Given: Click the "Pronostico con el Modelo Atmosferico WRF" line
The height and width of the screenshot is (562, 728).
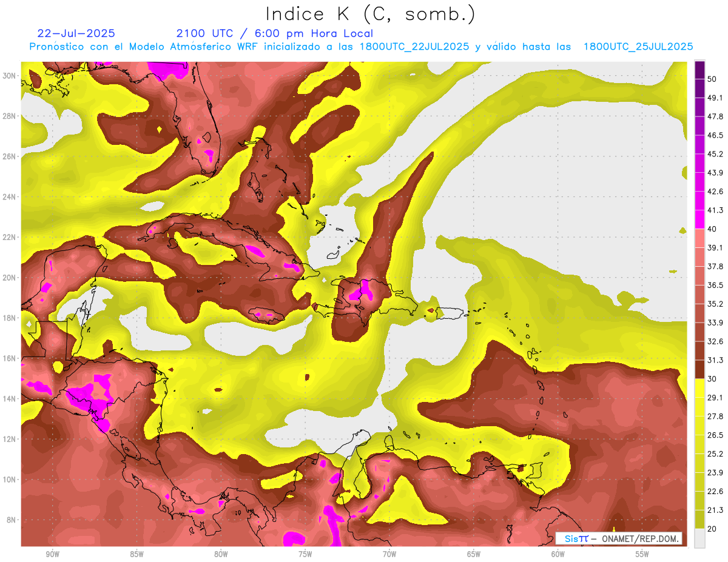Looking at the screenshot, I should [x=361, y=47].
